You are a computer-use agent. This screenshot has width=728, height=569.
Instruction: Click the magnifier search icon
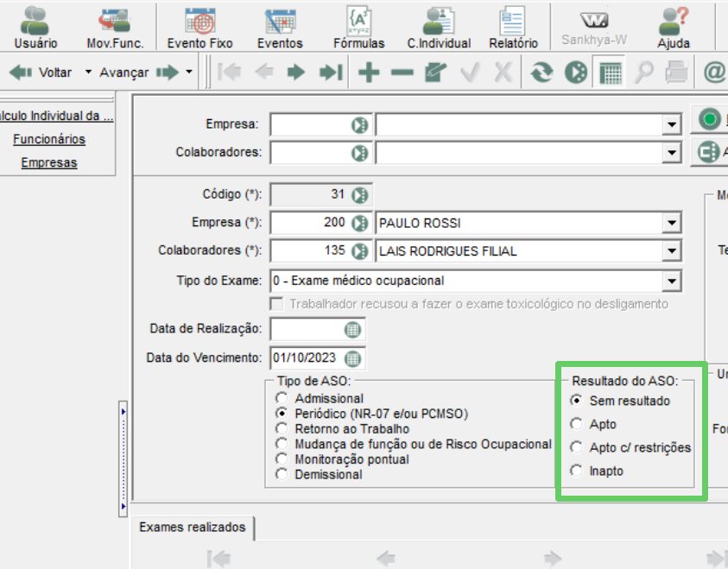point(644,72)
